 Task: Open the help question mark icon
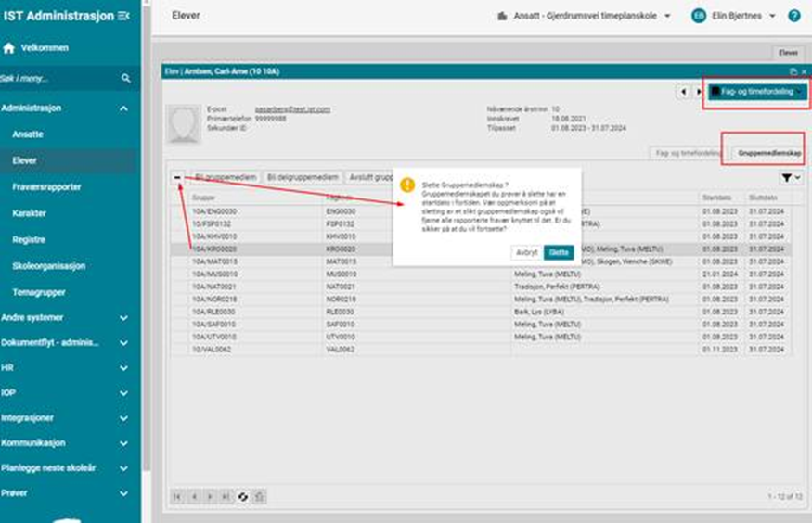(x=794, y=16)
